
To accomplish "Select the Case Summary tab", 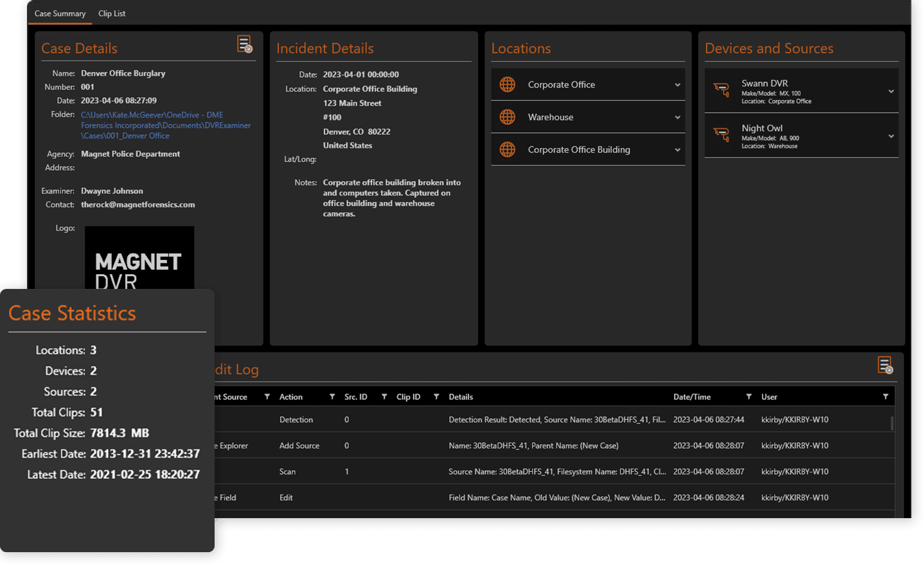I will [x=60, y=13].
